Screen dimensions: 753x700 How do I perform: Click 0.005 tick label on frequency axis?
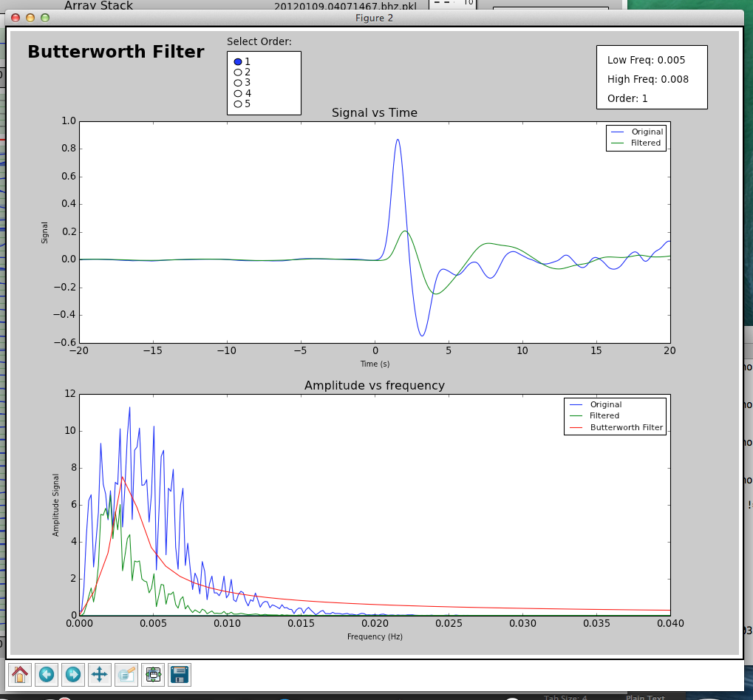tap(154, 623)
